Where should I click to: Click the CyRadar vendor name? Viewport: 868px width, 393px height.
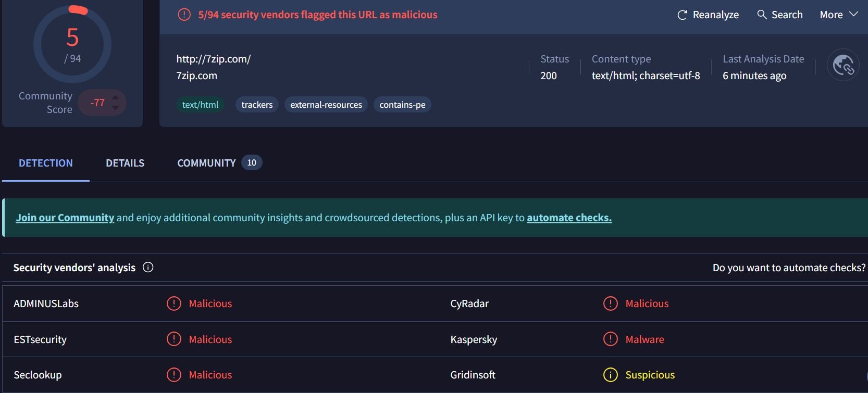tap(469, 303)
